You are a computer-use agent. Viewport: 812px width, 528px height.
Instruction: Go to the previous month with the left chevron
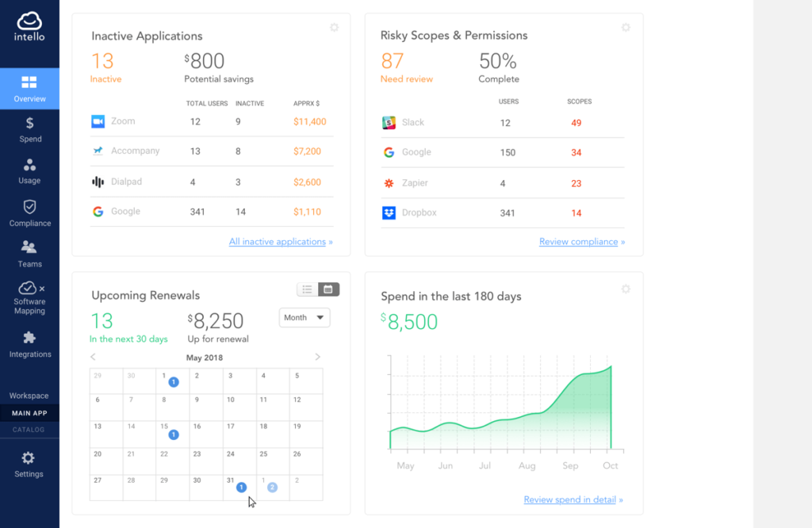click(93, 357)
